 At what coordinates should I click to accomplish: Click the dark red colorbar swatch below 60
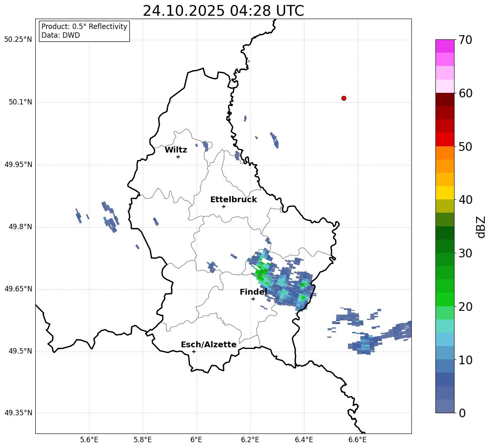pos(445,99)
